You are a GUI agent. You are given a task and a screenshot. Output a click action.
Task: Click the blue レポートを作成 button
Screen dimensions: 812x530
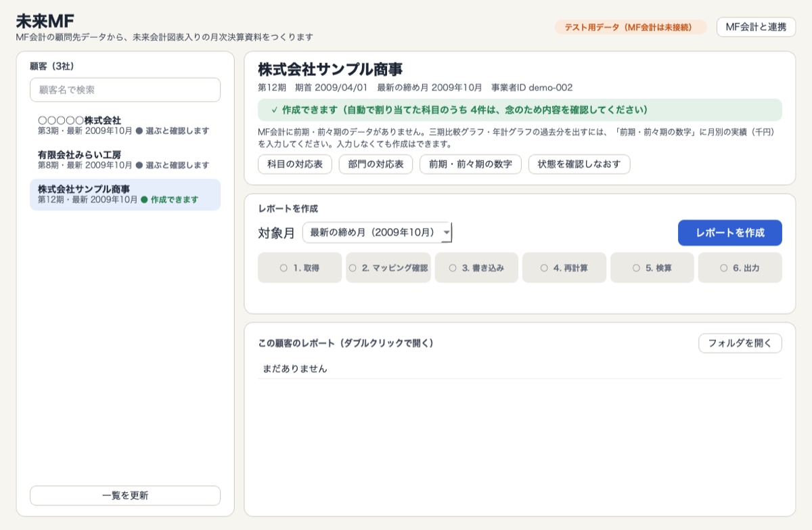coord(730,233)
